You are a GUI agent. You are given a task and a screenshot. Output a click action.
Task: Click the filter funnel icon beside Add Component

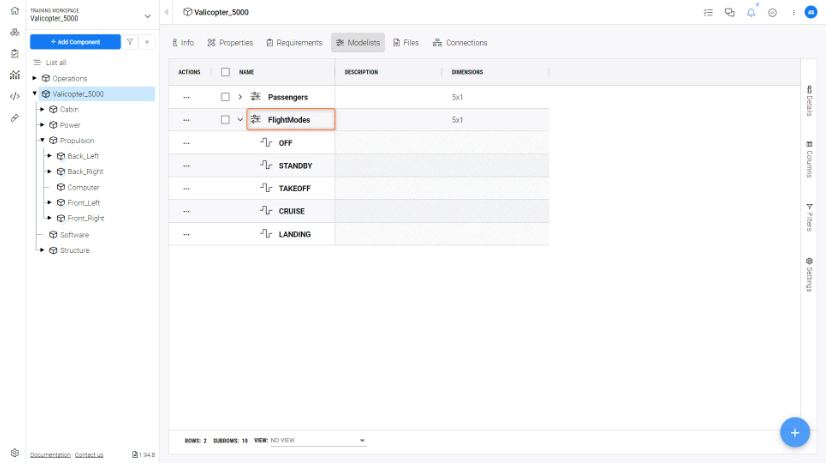click(x=130, y=42)
